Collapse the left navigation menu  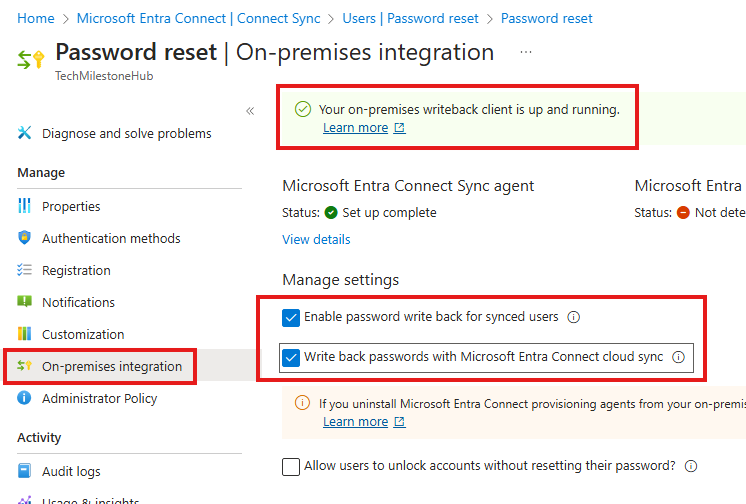click(x=250, y=111)
